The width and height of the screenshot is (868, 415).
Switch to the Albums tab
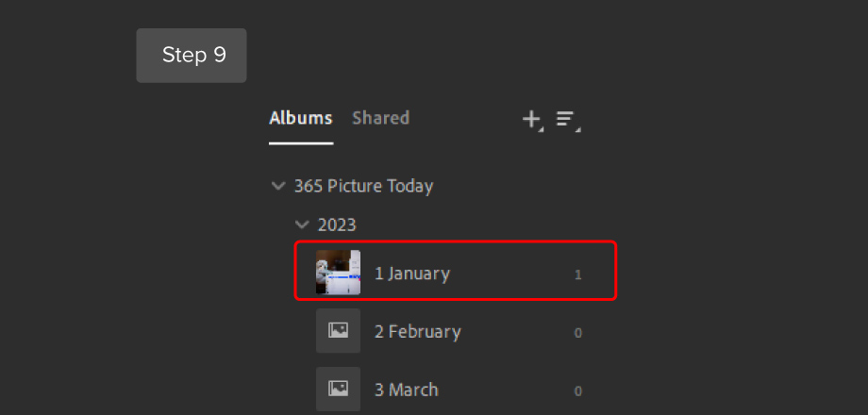pyautogui.click(x=301, y=118)
